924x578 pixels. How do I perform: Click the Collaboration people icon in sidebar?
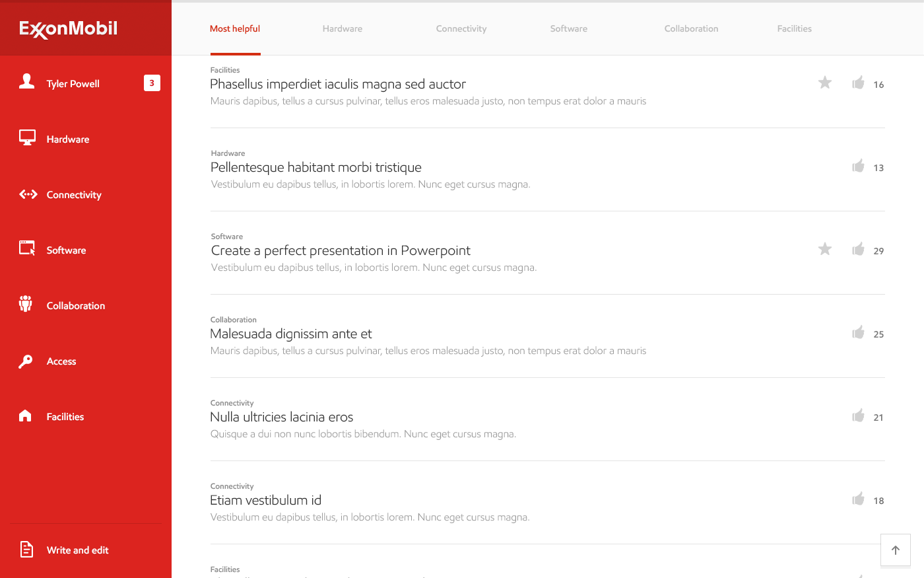[x=26, y=304]
